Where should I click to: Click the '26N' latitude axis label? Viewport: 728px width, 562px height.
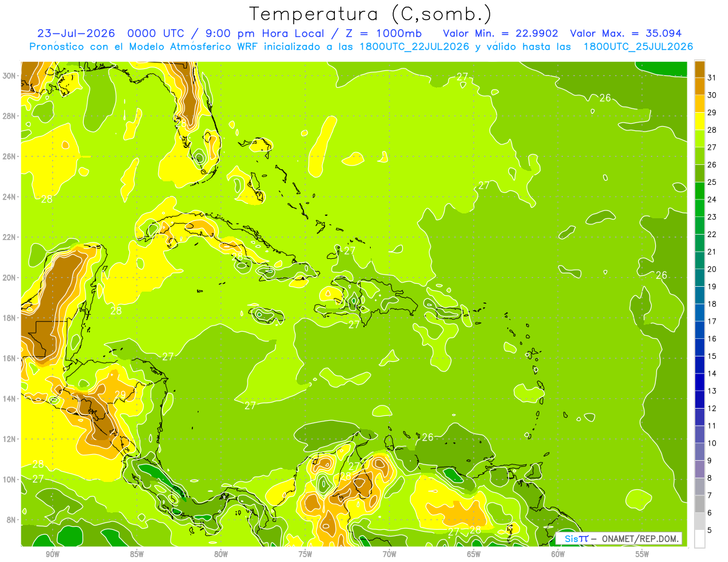pos(10,156)
